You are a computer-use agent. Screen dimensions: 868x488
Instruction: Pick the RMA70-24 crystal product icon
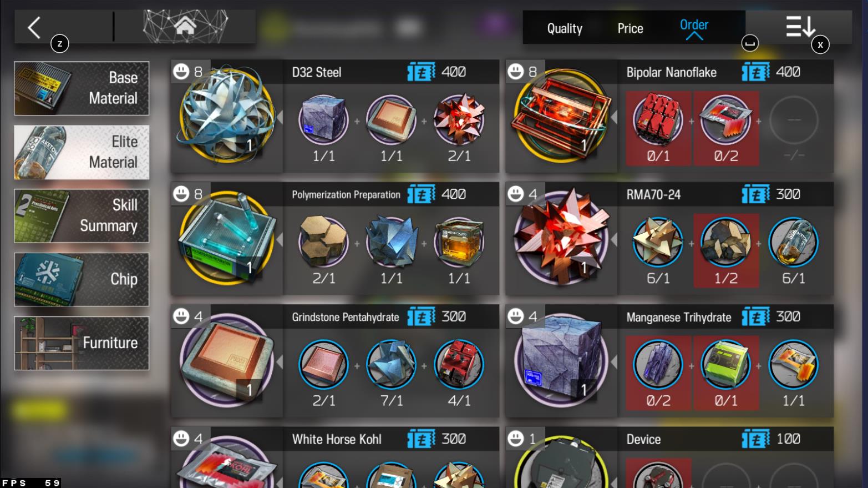pos(561,238)
